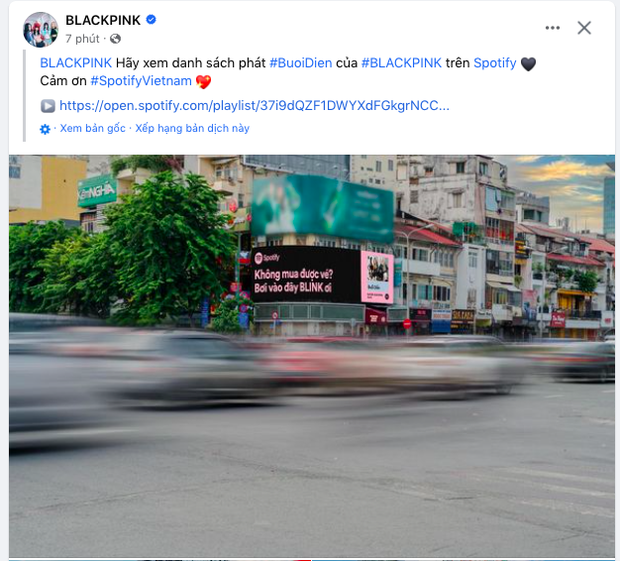Open the open.spotify.com playlist link

(254, 106)
